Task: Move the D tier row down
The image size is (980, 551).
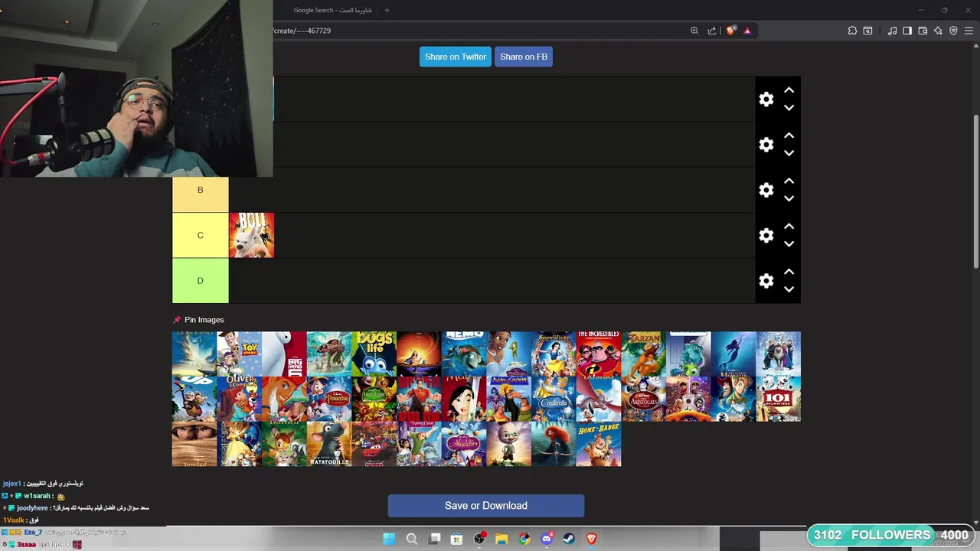Action: pos(789,289)
